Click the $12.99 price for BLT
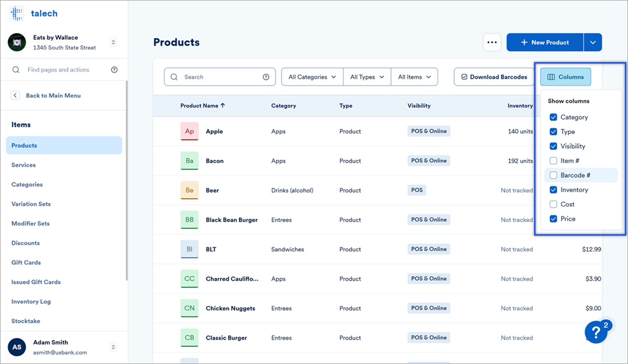The width and height of the screenshot is (628, 364). (592, 249)
